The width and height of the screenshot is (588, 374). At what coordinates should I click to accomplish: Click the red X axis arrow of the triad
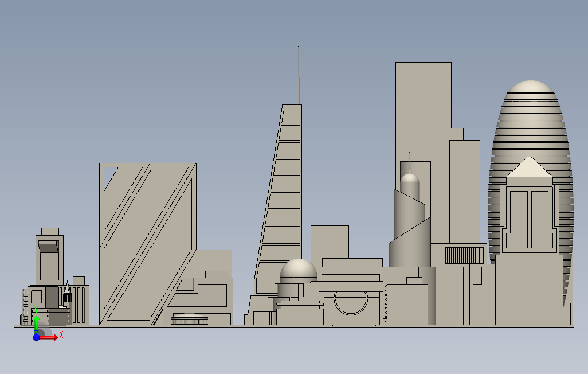point(49,338)
